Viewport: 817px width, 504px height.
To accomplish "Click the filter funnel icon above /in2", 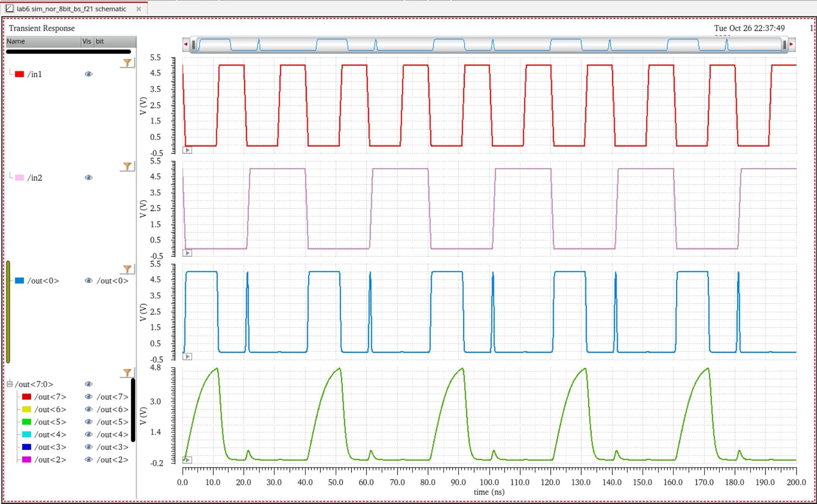I will 127,166.
